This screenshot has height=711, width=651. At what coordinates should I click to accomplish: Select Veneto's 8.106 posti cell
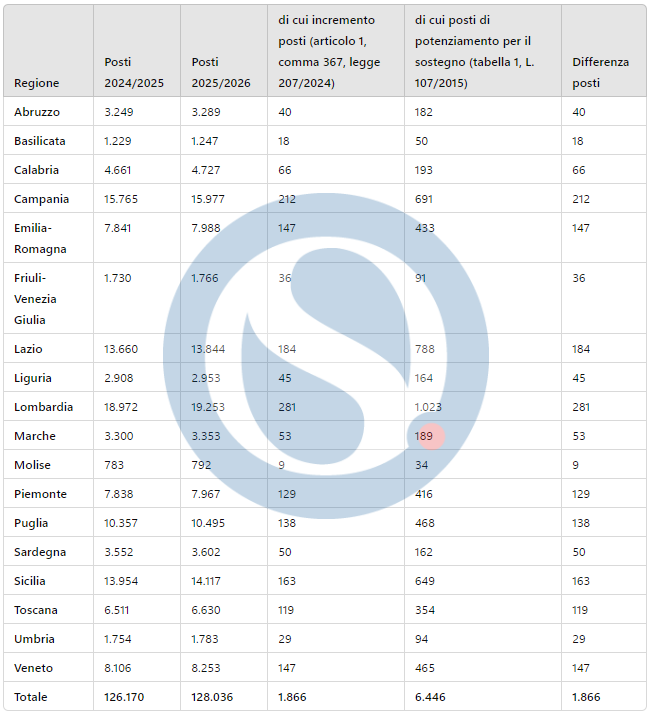pos(120,668)
